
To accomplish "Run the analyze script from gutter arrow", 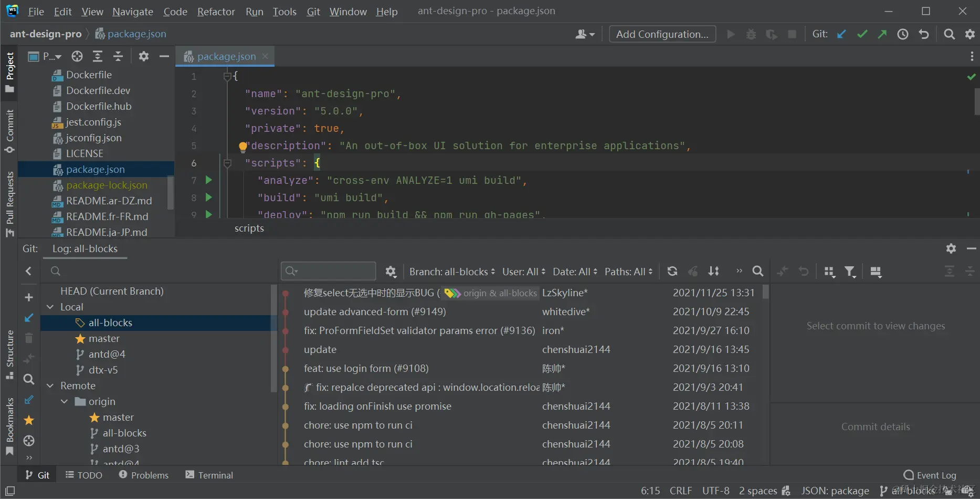I will coord(209,180).
